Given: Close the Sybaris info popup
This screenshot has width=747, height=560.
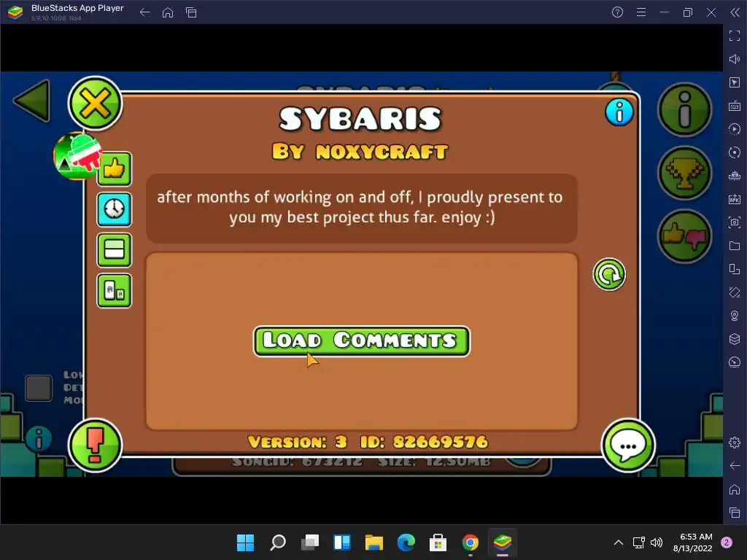Looking at the screenshot, I should [x=96, y=104].
